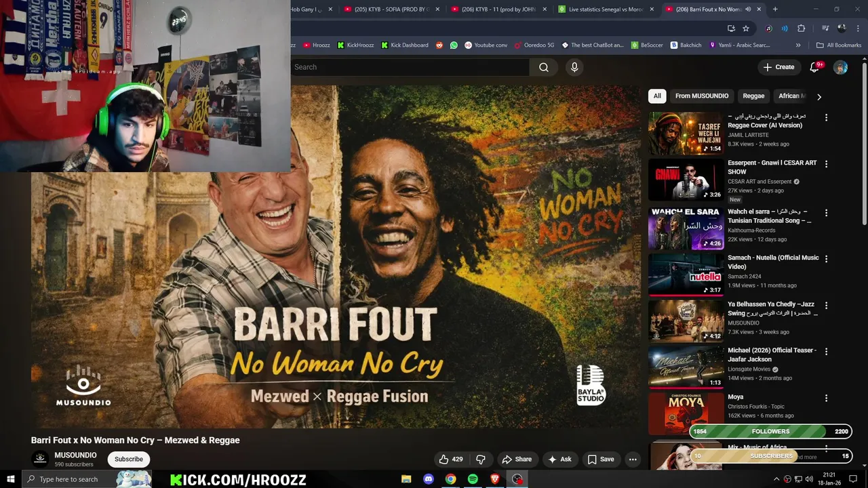Open File Explorer from the taskbar
Viewport: 868px width, 488px height.
pyautogui.click(x=406, y=479)
